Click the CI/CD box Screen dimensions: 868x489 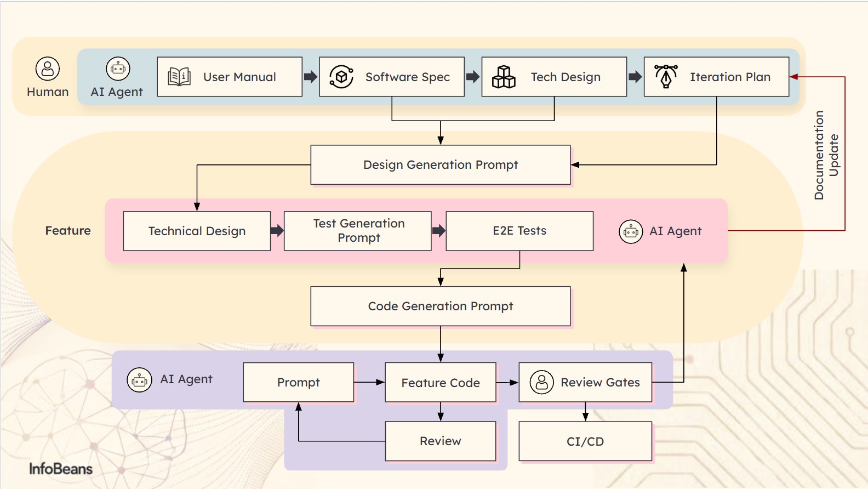coord(585,441)
